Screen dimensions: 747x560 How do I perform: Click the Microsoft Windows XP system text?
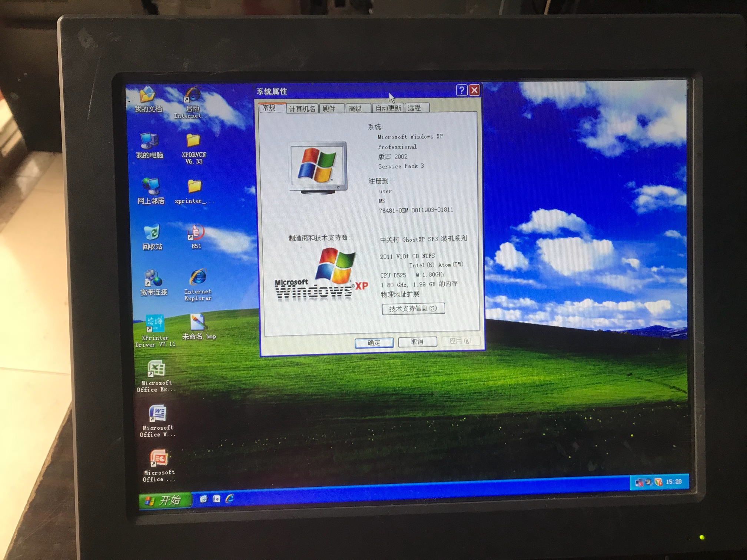(x=410, y=137)
